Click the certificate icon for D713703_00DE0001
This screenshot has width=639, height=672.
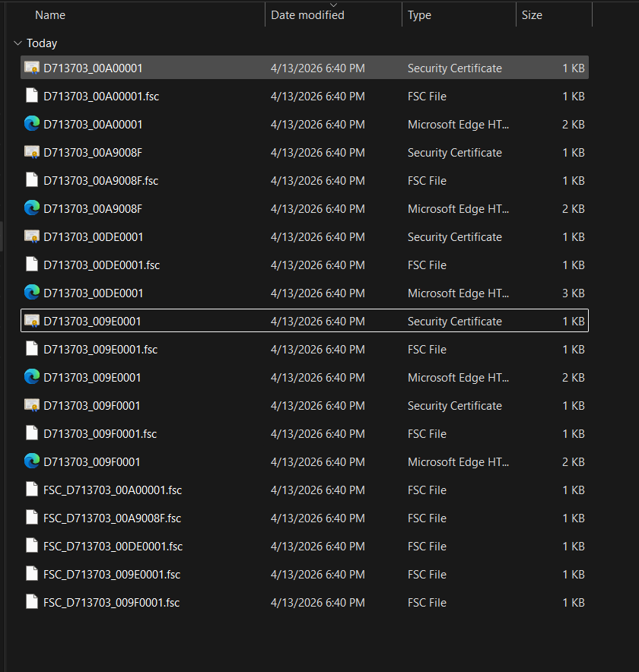click(32, 237)
